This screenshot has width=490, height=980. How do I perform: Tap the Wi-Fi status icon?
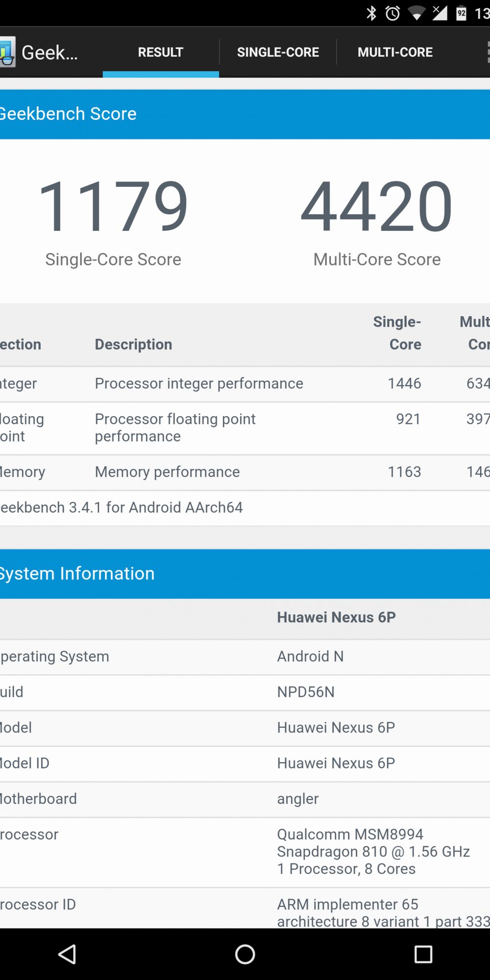click(x=416, y=14)
